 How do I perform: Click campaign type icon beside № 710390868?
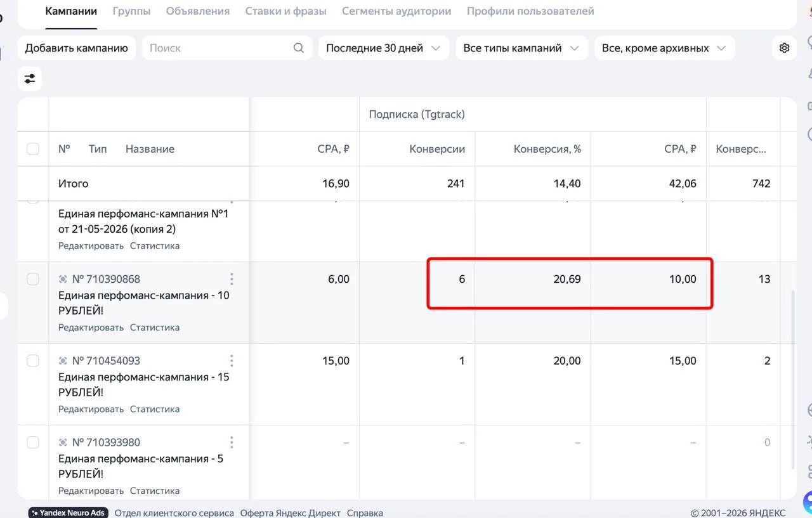[63, 279]
